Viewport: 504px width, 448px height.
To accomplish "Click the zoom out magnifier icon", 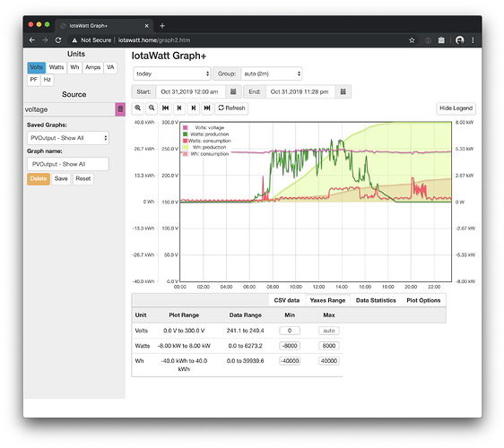I will 152,108.
